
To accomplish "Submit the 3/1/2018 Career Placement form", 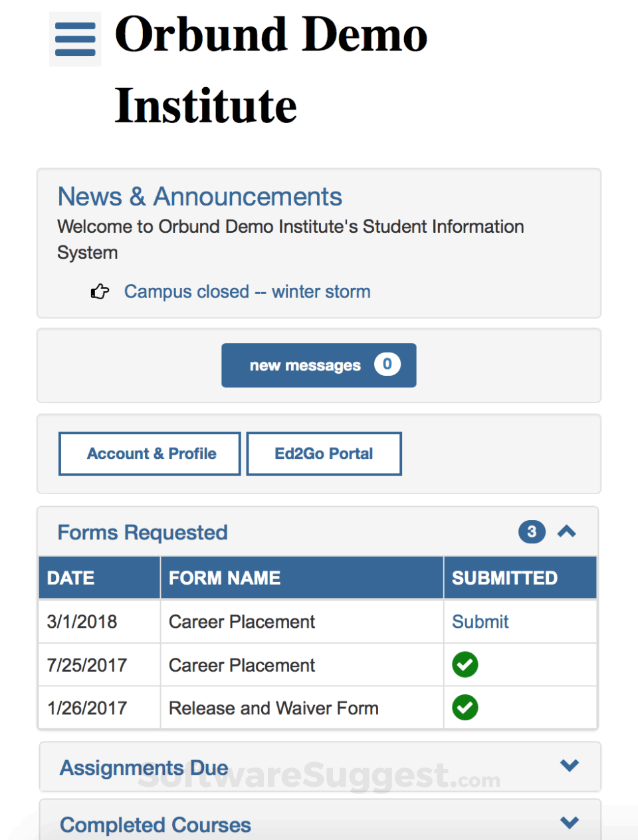I will point(480,621).
